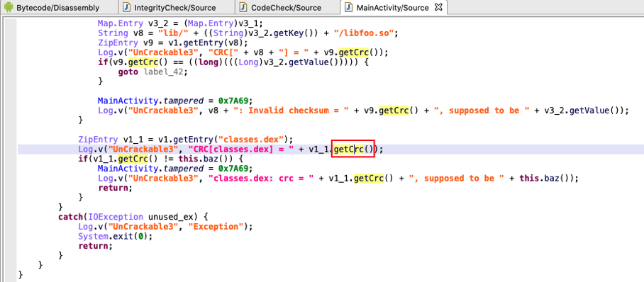This screenshot has width=644, height=282.
Task: Click the Java file icon on MainActivity/Source tab
Action: tap(350, 7)
